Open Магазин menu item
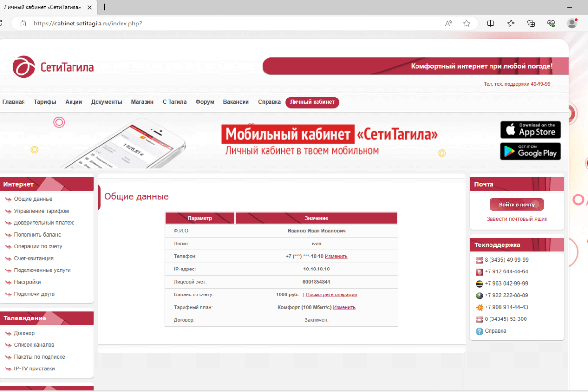The width and height of the screenshot is (588, 392). [x=142, y=102]
